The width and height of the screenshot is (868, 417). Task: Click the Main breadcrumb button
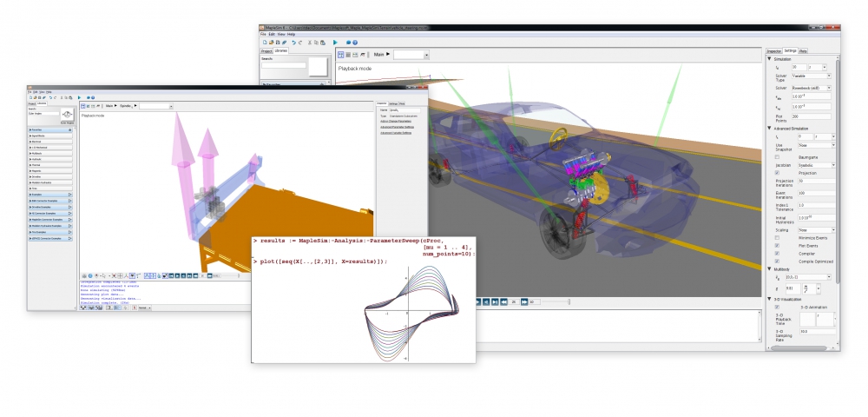378,55
